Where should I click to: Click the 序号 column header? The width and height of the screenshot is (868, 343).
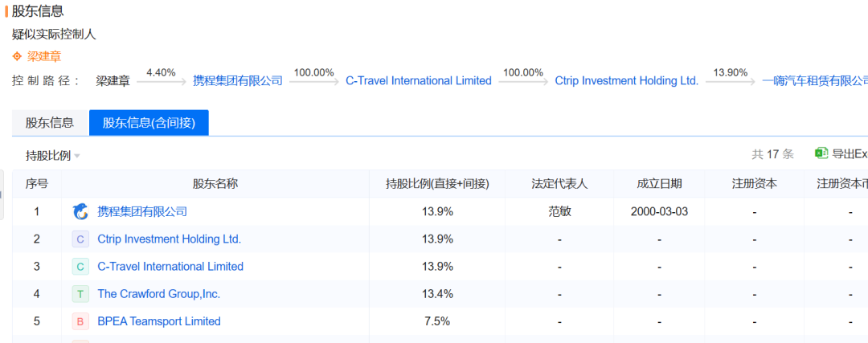coord(36,184)
